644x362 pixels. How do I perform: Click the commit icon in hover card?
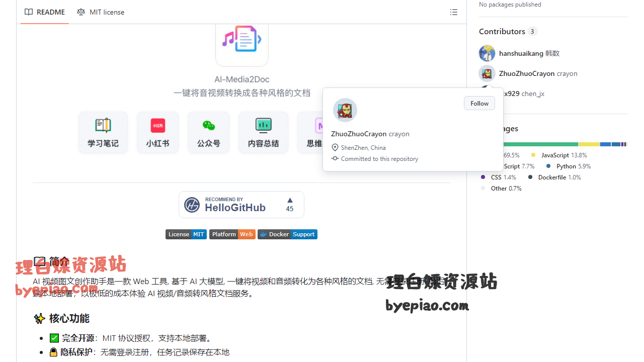[x=335, y=158]
